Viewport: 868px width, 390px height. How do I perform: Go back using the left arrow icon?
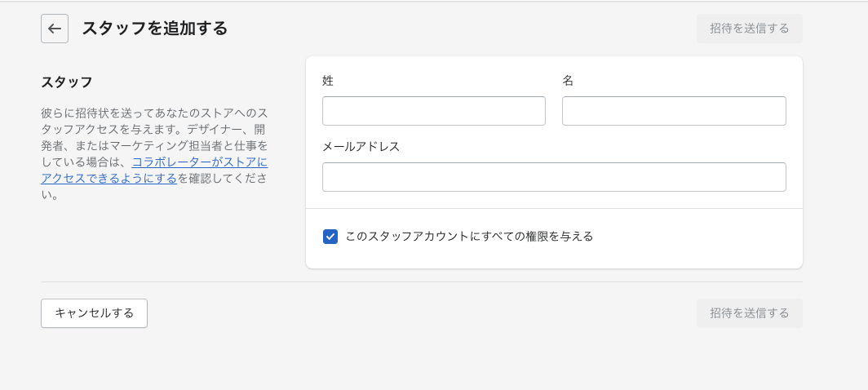pos(54,29)
